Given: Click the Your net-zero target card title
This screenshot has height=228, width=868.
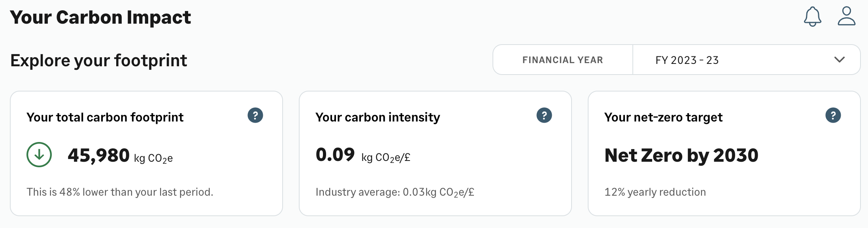Looking at the screenshot, I should point(663,118).
